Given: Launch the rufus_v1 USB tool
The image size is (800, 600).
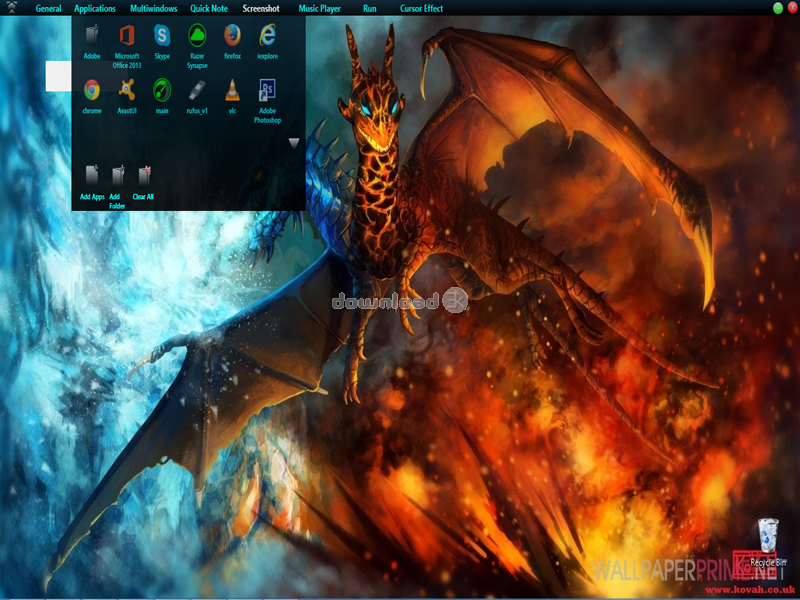Looking at the screenshot, I should tap(197, 90).
